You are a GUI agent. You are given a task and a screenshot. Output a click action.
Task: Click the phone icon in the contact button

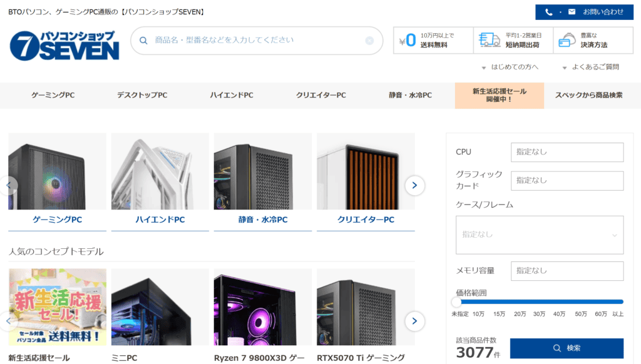[x=548, y=12]
